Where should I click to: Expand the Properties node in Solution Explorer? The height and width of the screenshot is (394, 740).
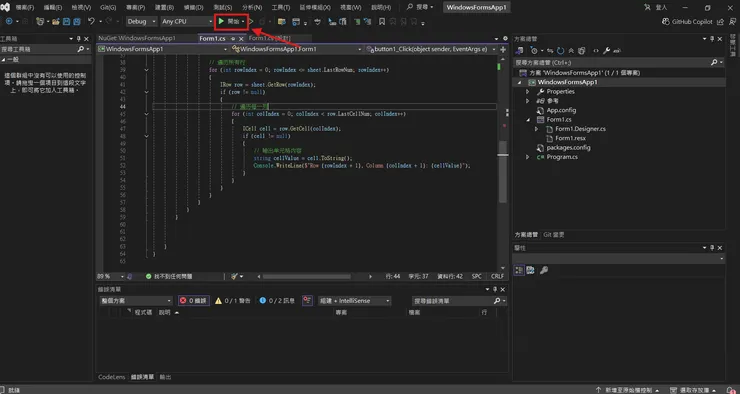528,92
